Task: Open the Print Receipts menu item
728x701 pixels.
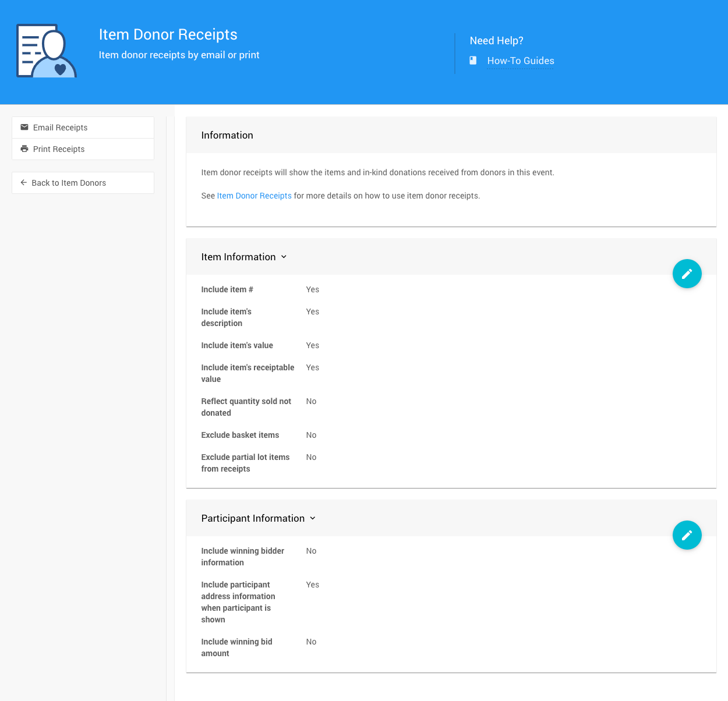Action: coord(59,149)
